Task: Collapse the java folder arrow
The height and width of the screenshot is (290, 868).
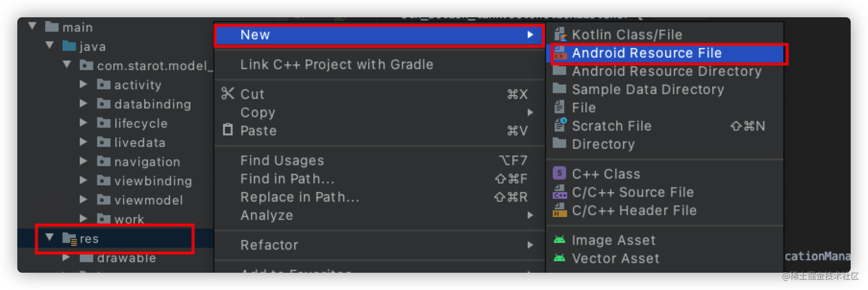Action: (x=50, y=46)
